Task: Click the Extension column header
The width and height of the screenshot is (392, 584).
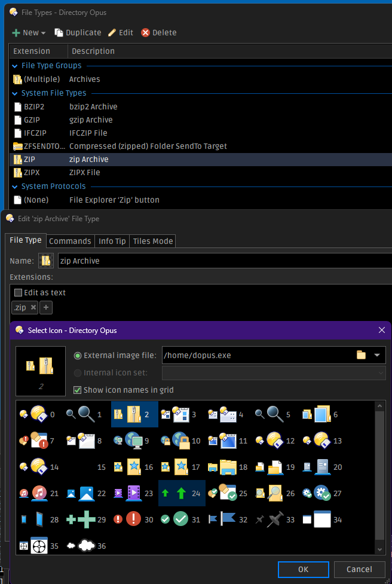Action: (39, 51)
